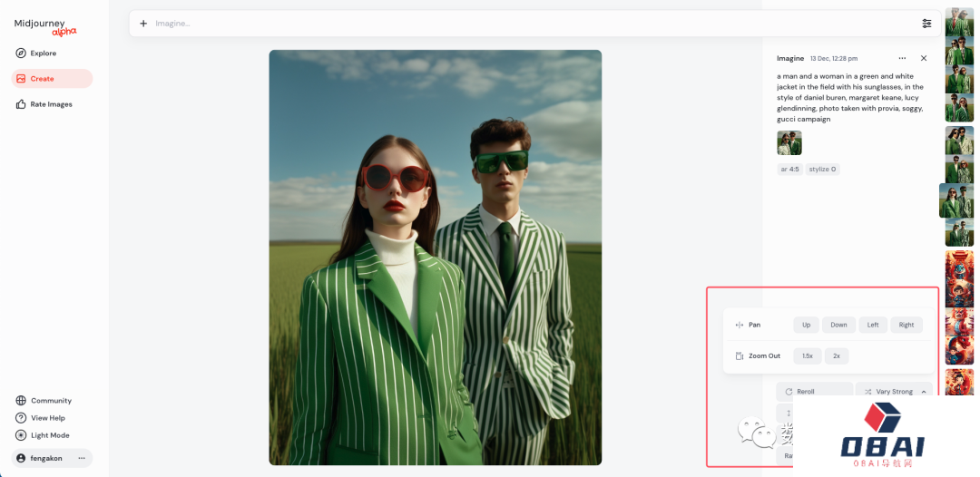Close the Imagine details panel
Image resolution: width=980 pixels, height=477 pixels.
point(924,58)
